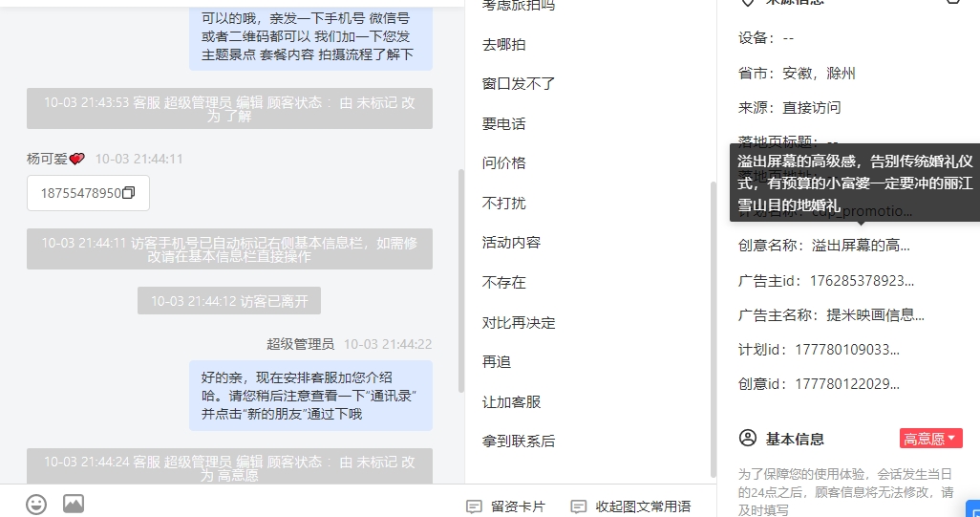
Task: Select quick reply 不存在
Action: coord(503,283)
